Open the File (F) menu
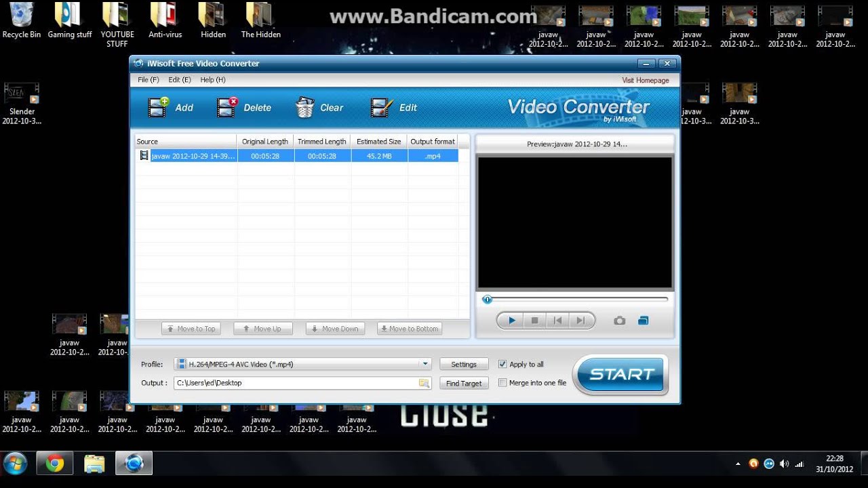This screenshot has width=868, height=488. coord(148,80)
